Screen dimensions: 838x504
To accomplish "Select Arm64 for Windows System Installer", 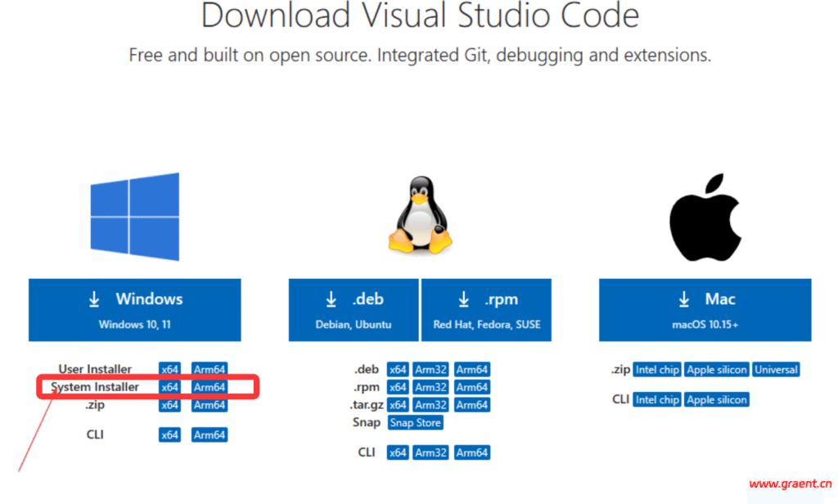I will [x=209, y=387].
